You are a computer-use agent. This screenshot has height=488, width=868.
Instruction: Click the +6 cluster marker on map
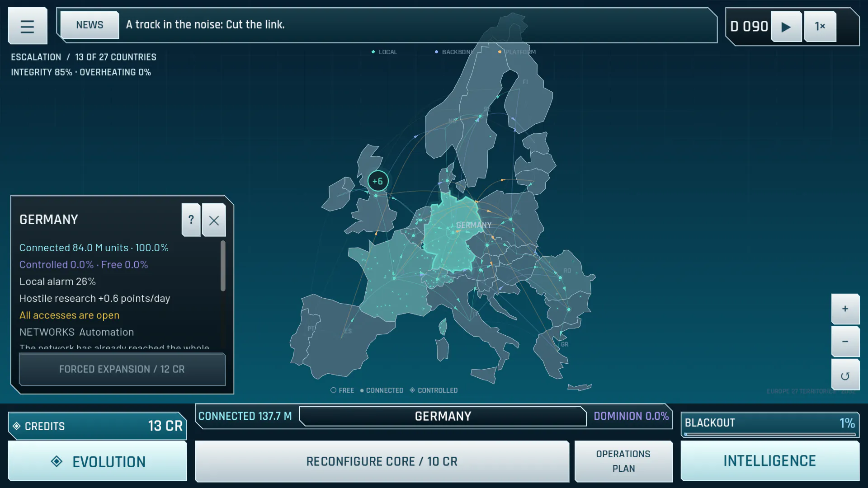378,181
